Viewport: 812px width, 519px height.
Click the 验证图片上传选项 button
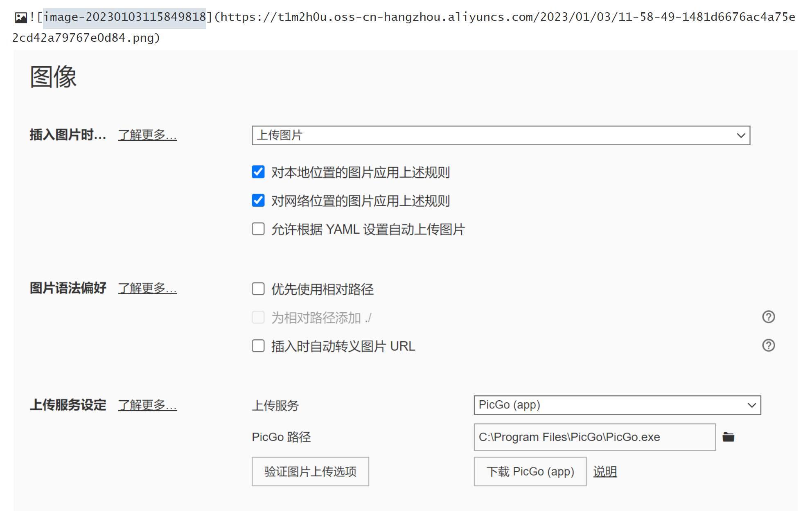coord(310,472)
